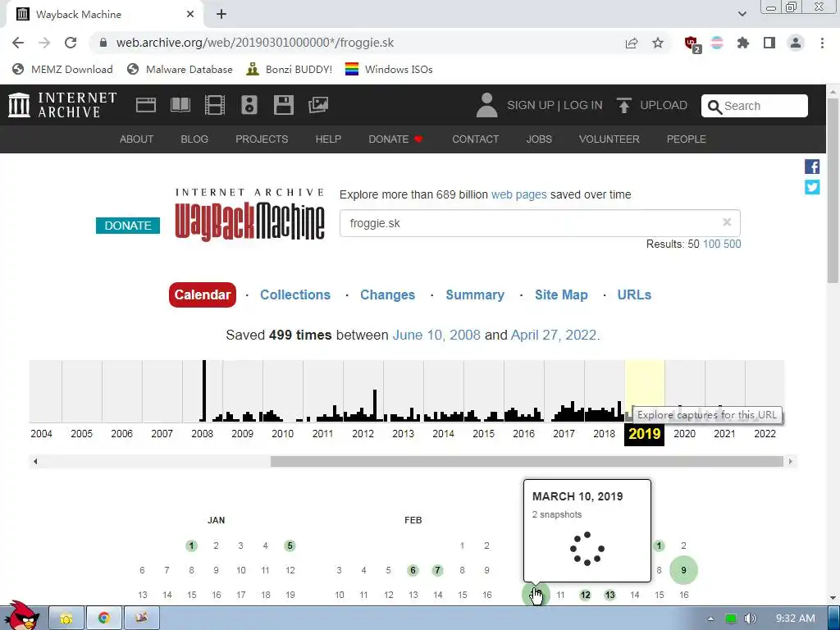Open the PEOPLE menu item
The height and width of the screenshot is (630, 840).
click(686, 139)
